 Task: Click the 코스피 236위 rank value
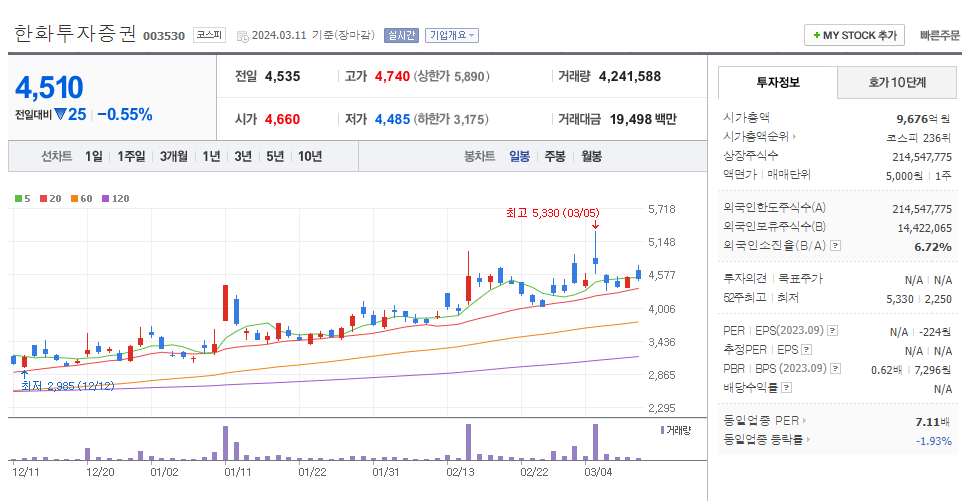point(918,138)
